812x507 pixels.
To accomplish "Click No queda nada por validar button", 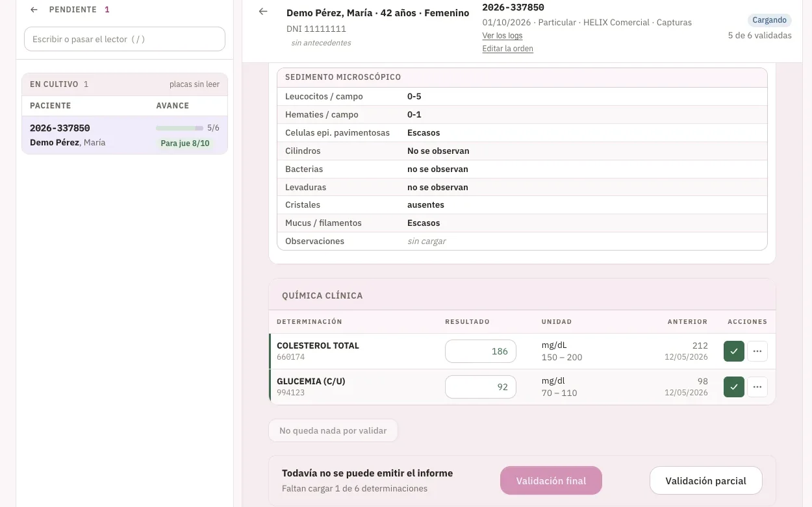I will 333,430.
